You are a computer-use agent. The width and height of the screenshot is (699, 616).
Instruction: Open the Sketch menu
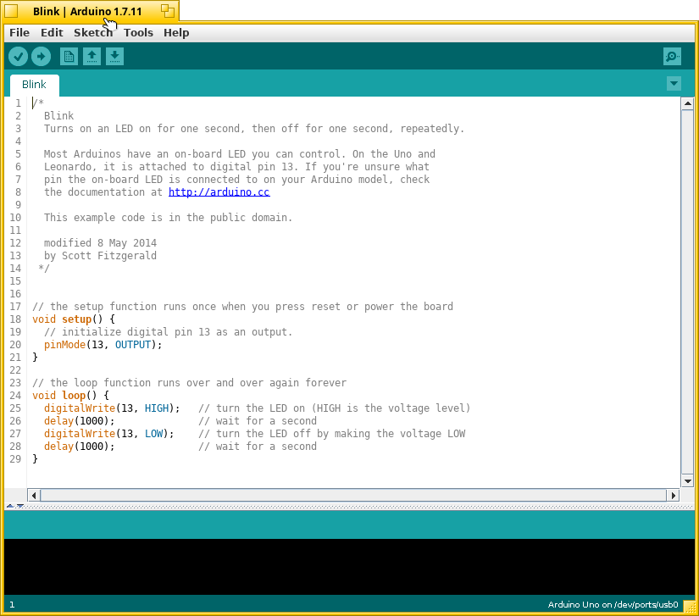(x=93, y=32)
